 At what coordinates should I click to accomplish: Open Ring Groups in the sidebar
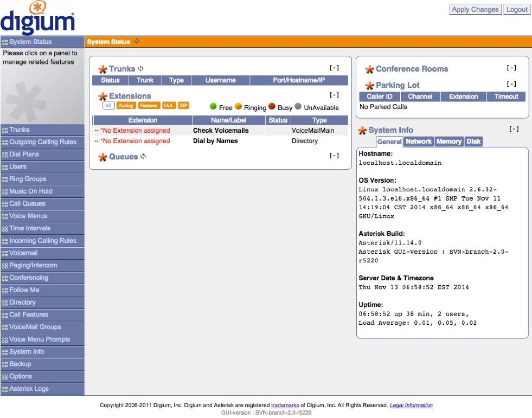[42, 179]
